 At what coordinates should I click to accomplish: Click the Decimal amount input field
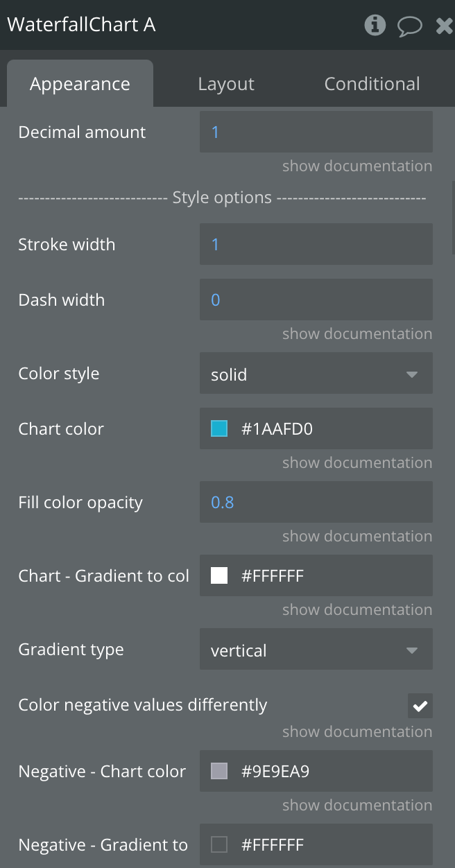tap(316, 132)
